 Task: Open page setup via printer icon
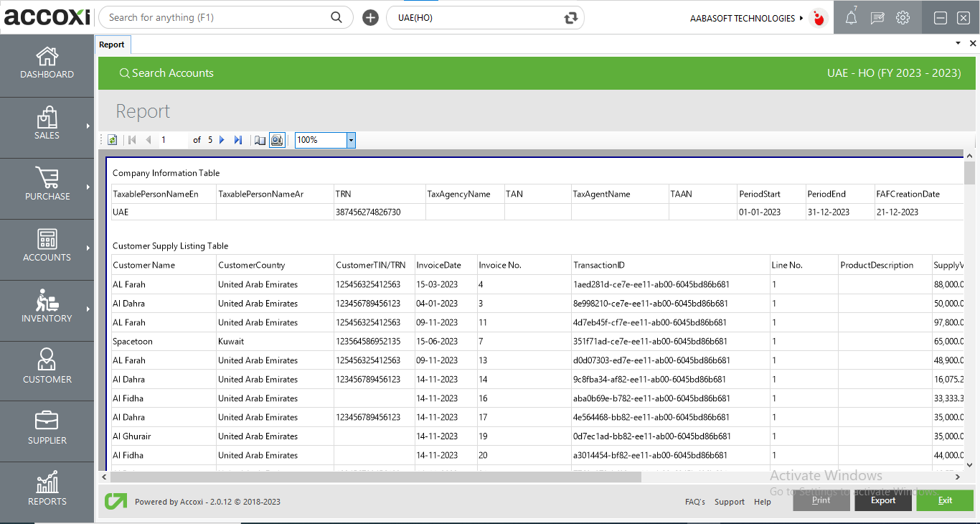pos(277,140)
